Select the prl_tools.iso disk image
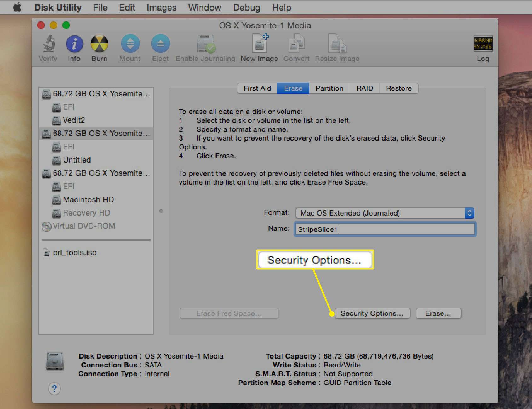 (x=74, y=252)
